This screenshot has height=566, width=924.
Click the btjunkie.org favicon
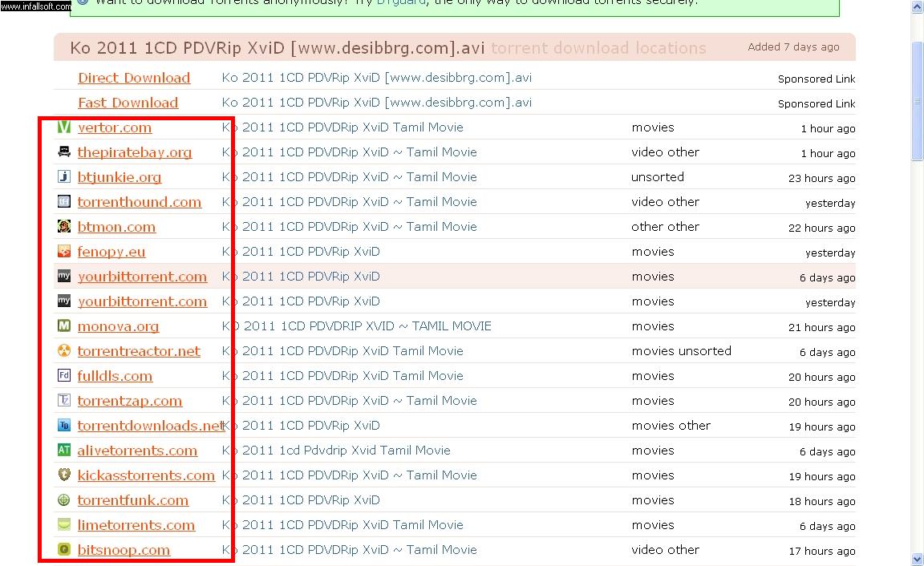click(x=63, y=176)
